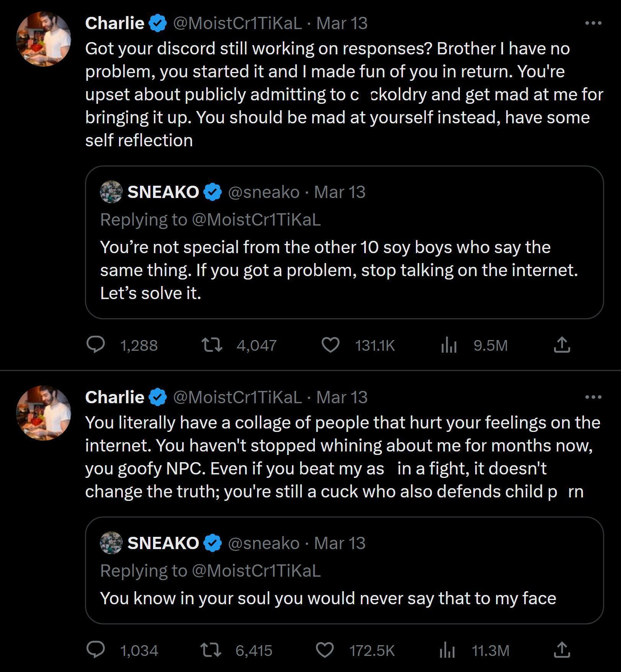The width and height of the screenshot is (621, 672).
Task: Click SNEAKO avatar in first quoted tweet
Action: (111, 192)
